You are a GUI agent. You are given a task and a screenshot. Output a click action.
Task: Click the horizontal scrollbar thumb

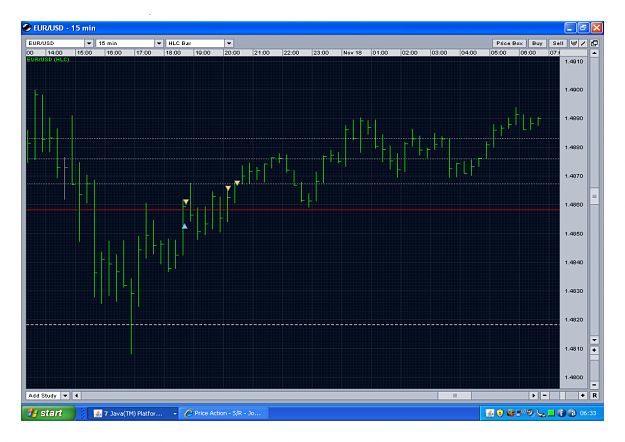[455, 395]
